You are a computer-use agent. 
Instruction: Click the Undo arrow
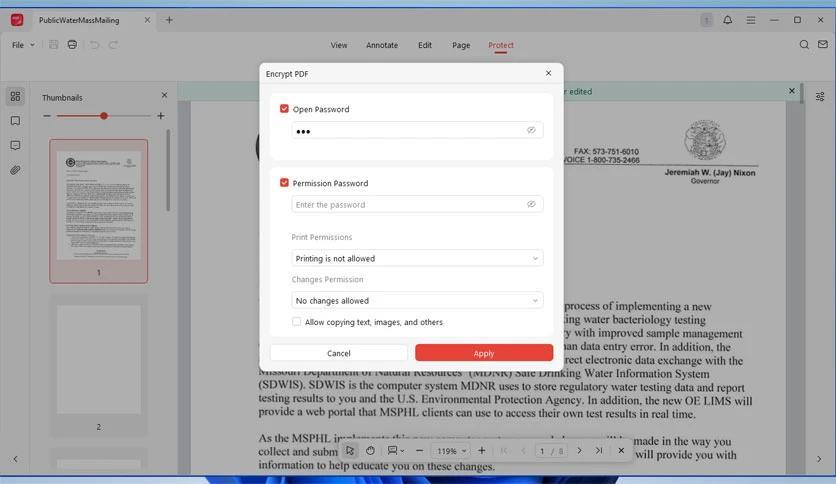(x=94, y=45)
